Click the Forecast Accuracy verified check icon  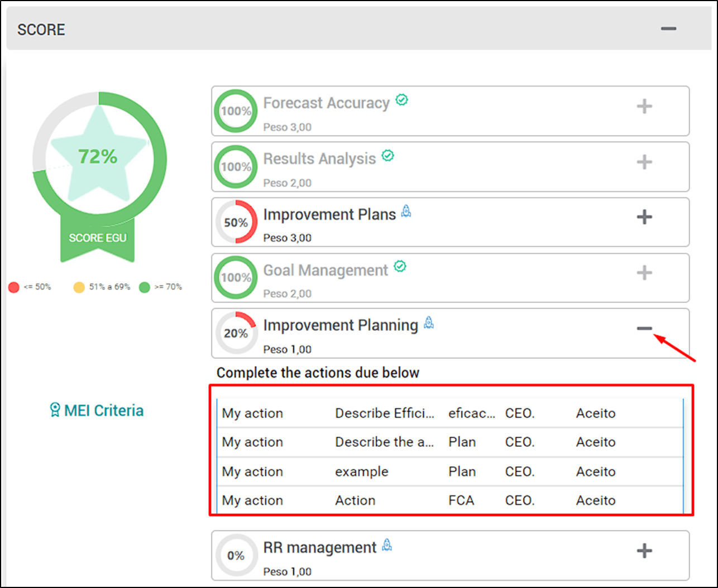402,100
